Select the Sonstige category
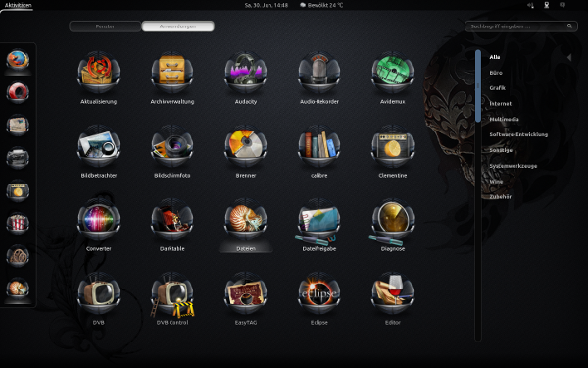This screenshot has height=368, width=588. tap(501, 150)
